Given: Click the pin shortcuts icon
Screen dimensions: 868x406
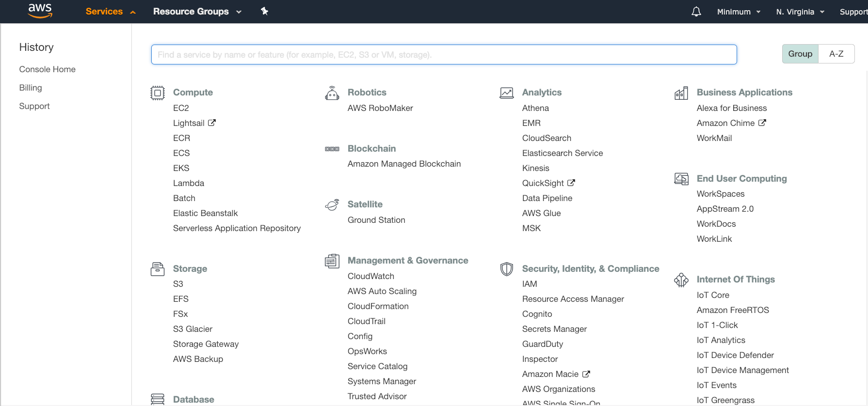Looking at the screenshot, I should (x=264, y=11).
